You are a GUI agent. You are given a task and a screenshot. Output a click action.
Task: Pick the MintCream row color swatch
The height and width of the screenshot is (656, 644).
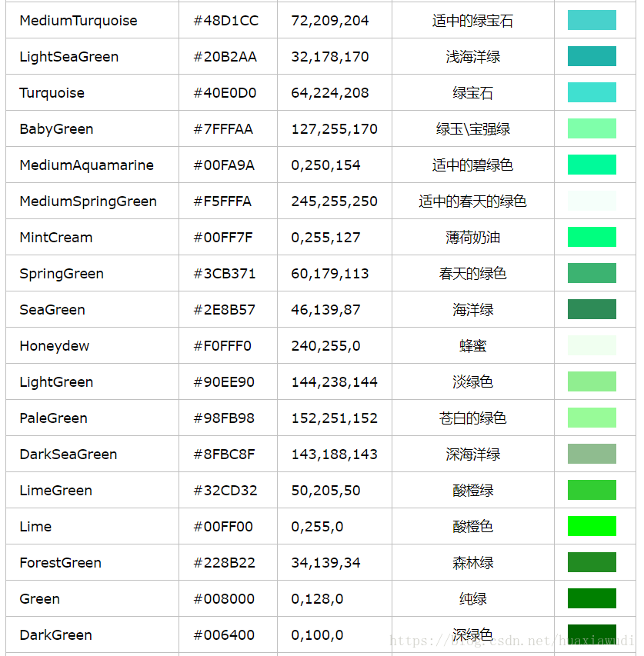point(592,237)
